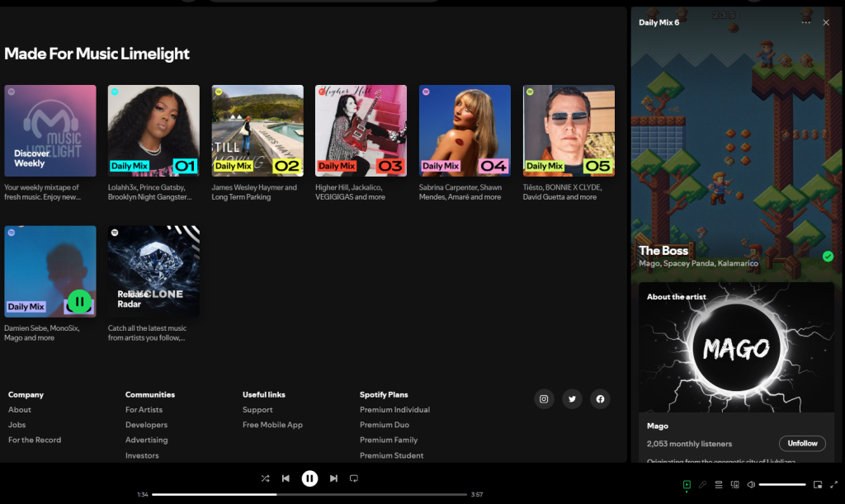Pause Daily Mix via green cover button
This screenshot has height=504, width=845.
pyautogui.click(x=79, y=302)
